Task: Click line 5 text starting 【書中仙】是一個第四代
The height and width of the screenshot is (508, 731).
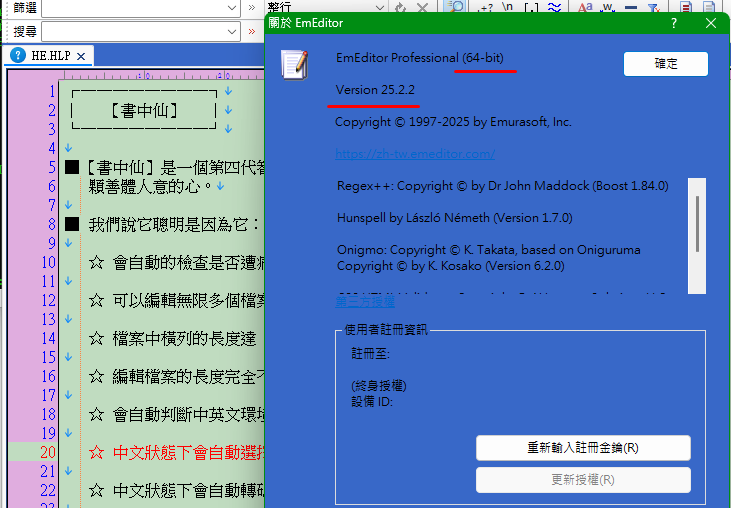Action: pyautogui.click(x=176, y=167)
